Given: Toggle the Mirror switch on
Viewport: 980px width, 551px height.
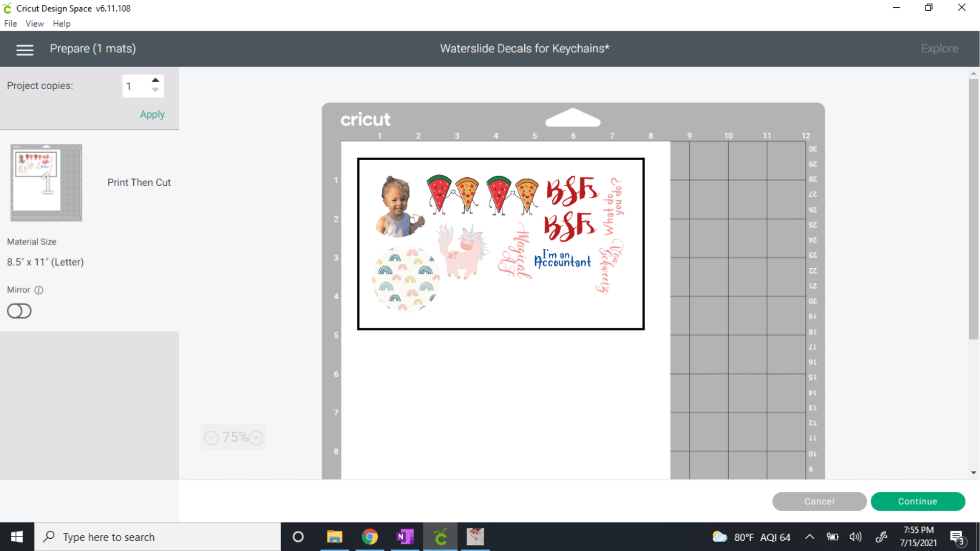Looking at the screenshot, I should click(19, 311).
